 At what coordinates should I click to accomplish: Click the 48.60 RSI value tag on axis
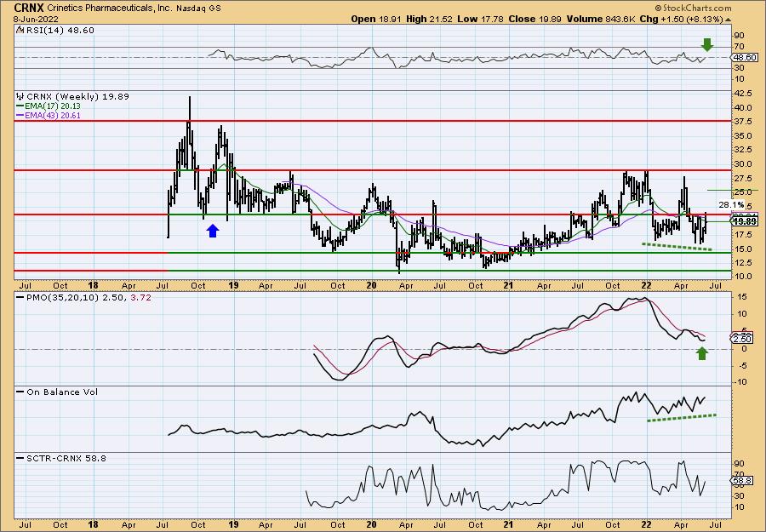click(x=744, y=58)
